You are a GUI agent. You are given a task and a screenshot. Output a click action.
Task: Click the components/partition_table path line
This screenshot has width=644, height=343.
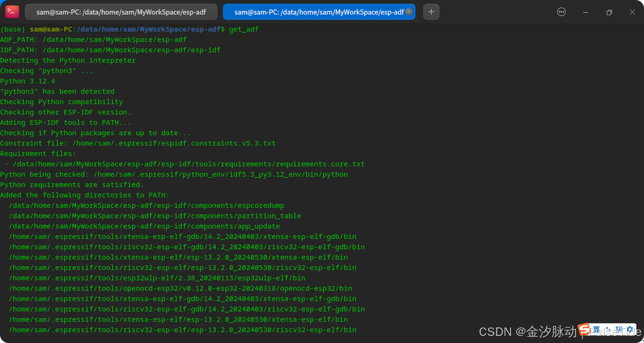pos(155,216)
